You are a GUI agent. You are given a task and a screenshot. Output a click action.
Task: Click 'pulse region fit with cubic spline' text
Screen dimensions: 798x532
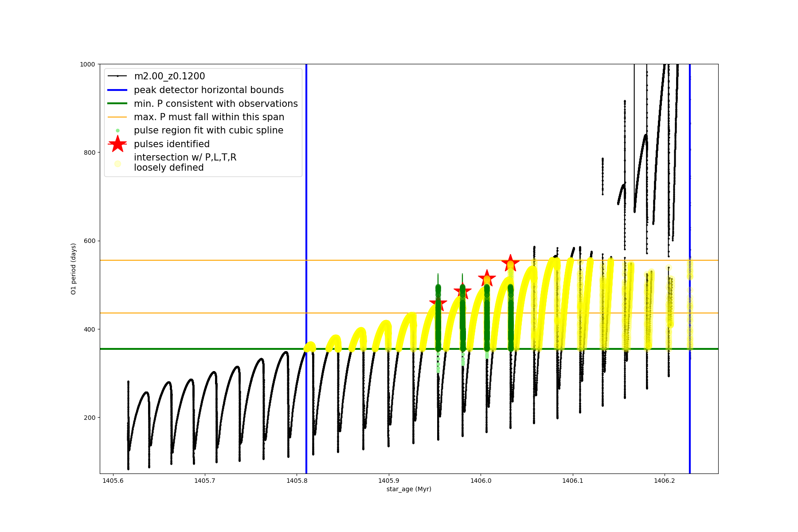coord(208,130)
